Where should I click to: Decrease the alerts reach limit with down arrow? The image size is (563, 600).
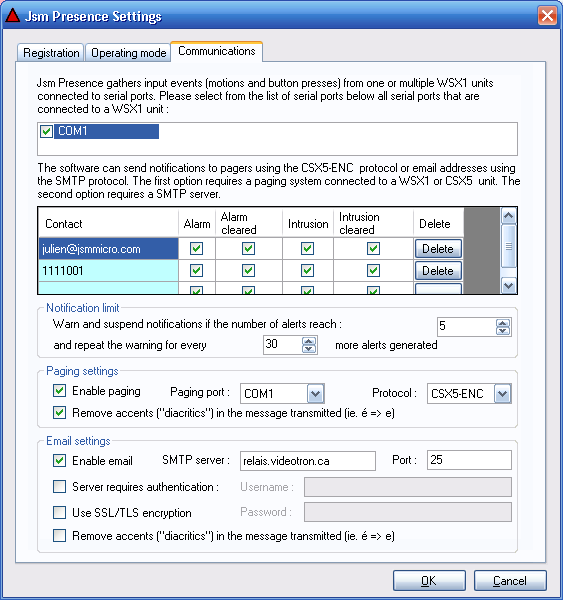(503, 331)
